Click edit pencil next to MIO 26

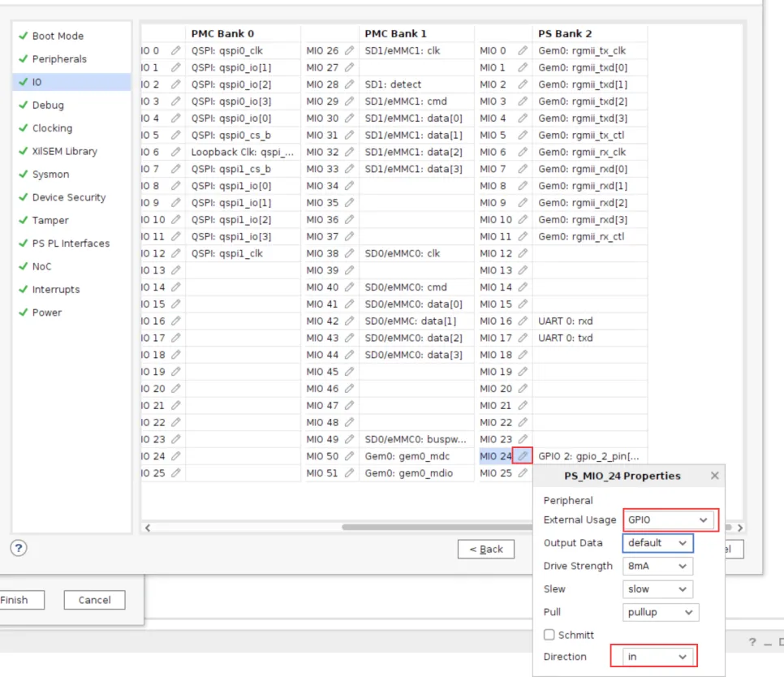[349, 51]
